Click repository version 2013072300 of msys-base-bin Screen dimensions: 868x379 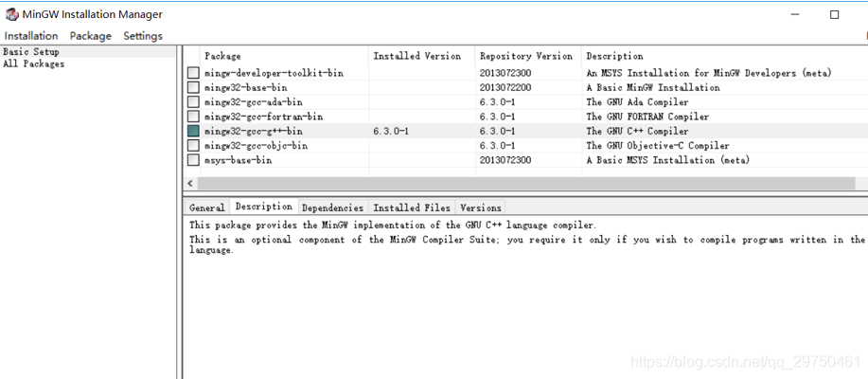[x=505, y=159]
